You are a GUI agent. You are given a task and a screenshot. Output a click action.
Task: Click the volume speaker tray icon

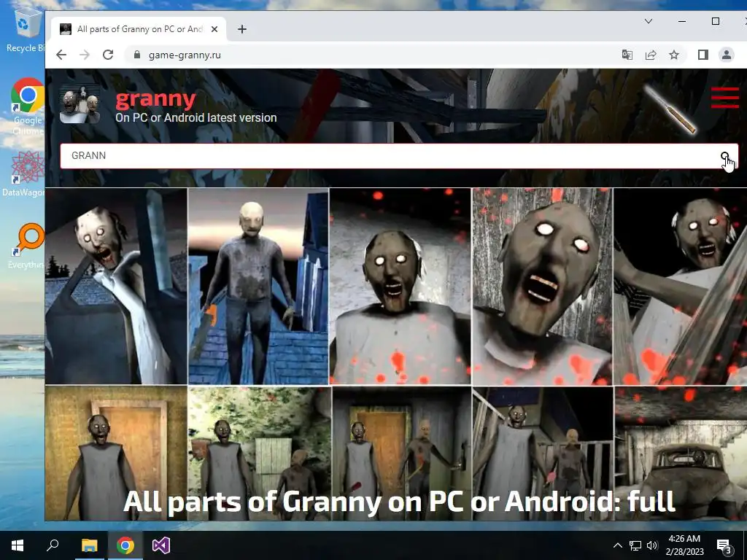pos(652,545)
